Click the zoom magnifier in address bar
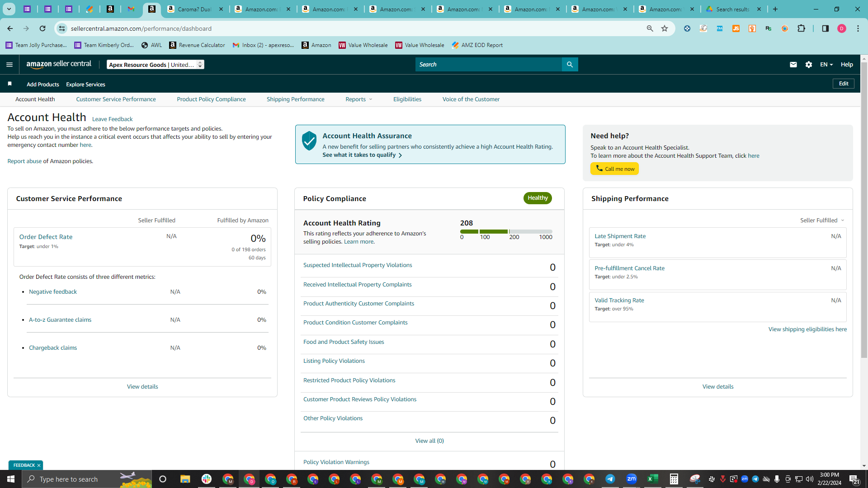Viewport: 868px width, 488px height. tap(650, 28)
